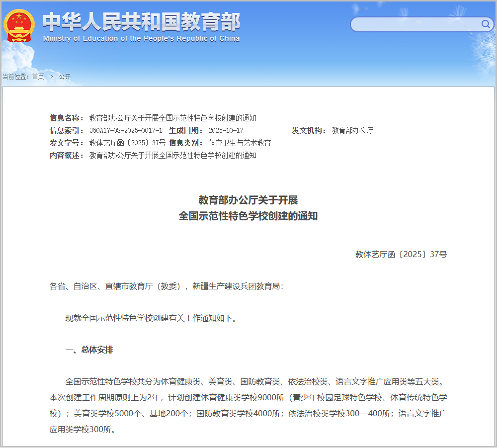
Task: Click the line mentioning 美育类学校5000个
Action: (x=248, y=413)
